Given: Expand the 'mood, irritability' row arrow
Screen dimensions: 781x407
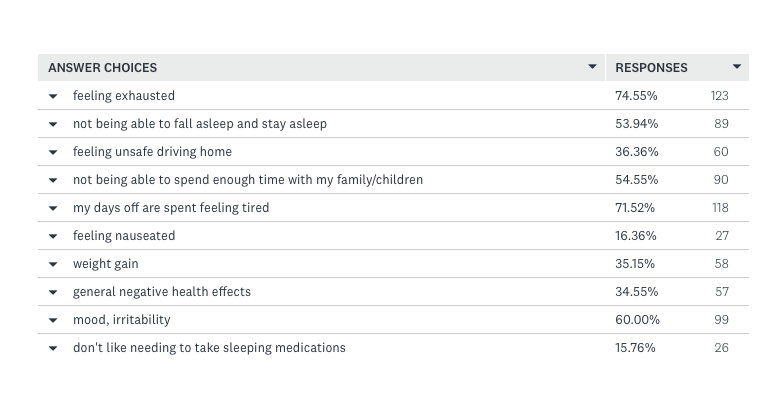Looking at the screenshot, I should point(53,320).
